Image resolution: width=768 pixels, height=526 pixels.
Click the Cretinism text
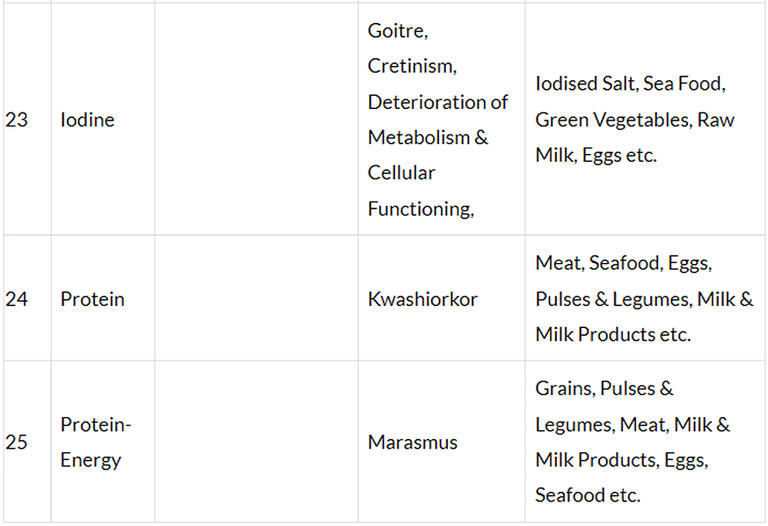coord(412,66)
